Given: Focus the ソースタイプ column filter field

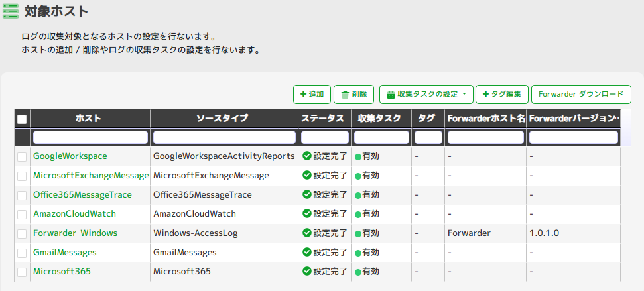Looking at the screenshot, I should point(224,137).
